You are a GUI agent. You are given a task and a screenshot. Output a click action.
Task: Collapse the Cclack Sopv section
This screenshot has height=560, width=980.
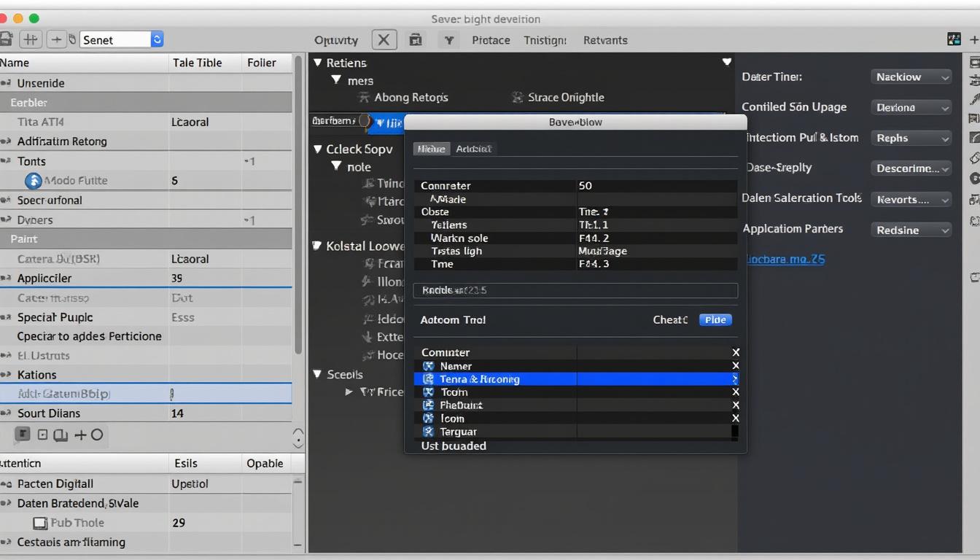pyautogui.click(x=317, y=149)
